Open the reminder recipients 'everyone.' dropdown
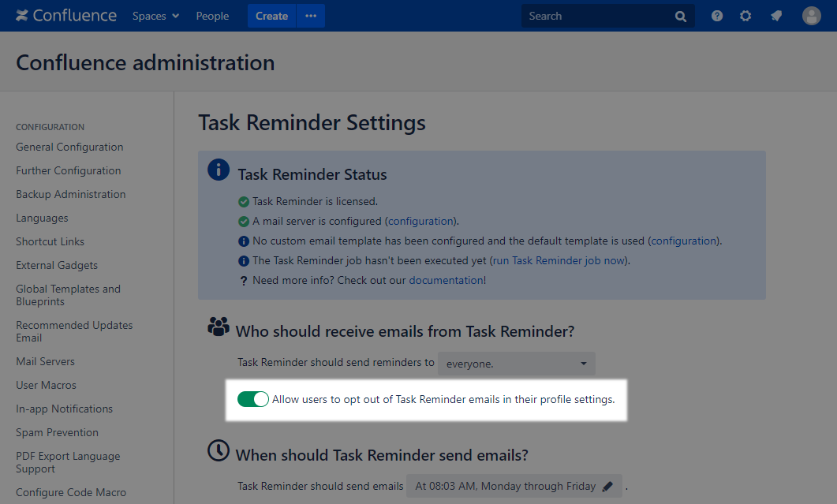The width and height of the screenshot is (837, 504). click(516, 364)
